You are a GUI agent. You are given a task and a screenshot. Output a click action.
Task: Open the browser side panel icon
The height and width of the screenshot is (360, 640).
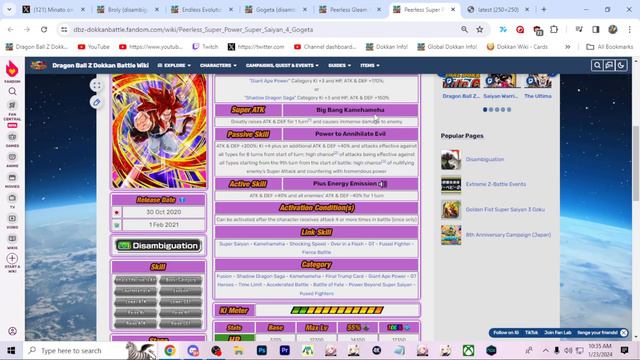(596, 29)
